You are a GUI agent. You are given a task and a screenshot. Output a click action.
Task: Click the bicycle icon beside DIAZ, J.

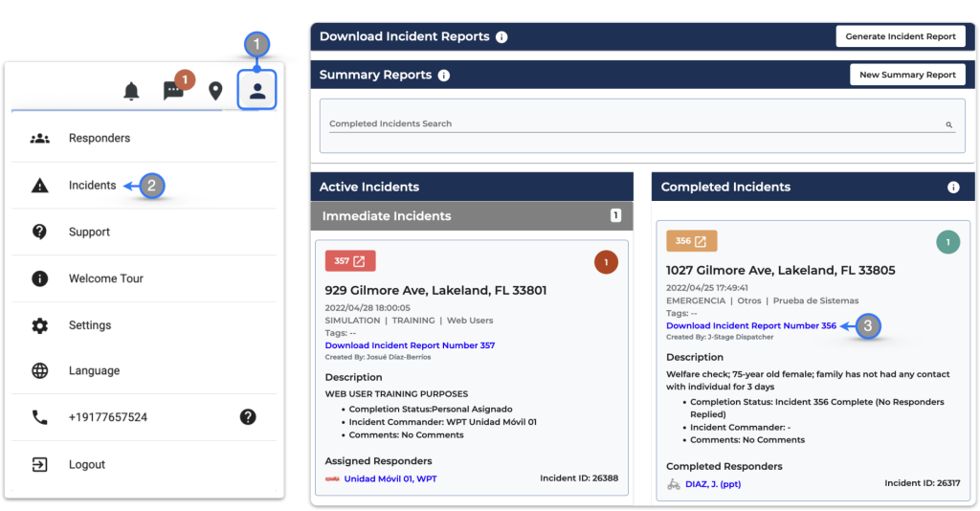pyautogui.click(x=674, y=484)
